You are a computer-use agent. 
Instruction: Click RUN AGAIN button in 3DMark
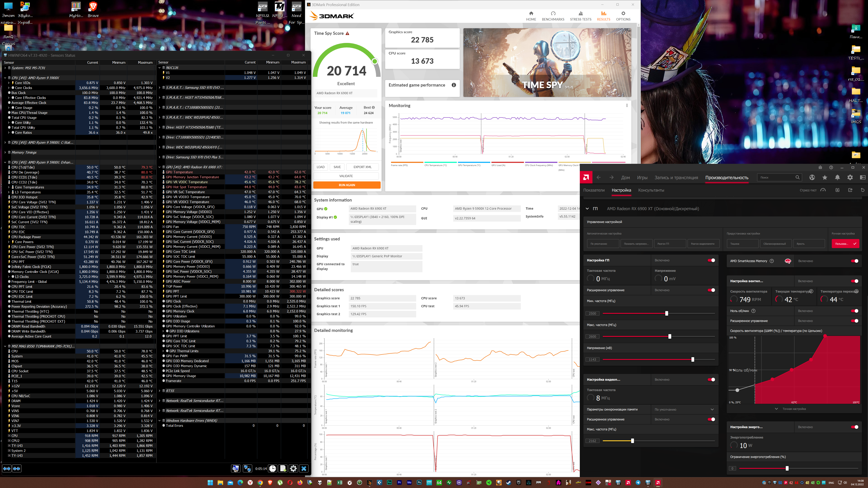(347, 185)
